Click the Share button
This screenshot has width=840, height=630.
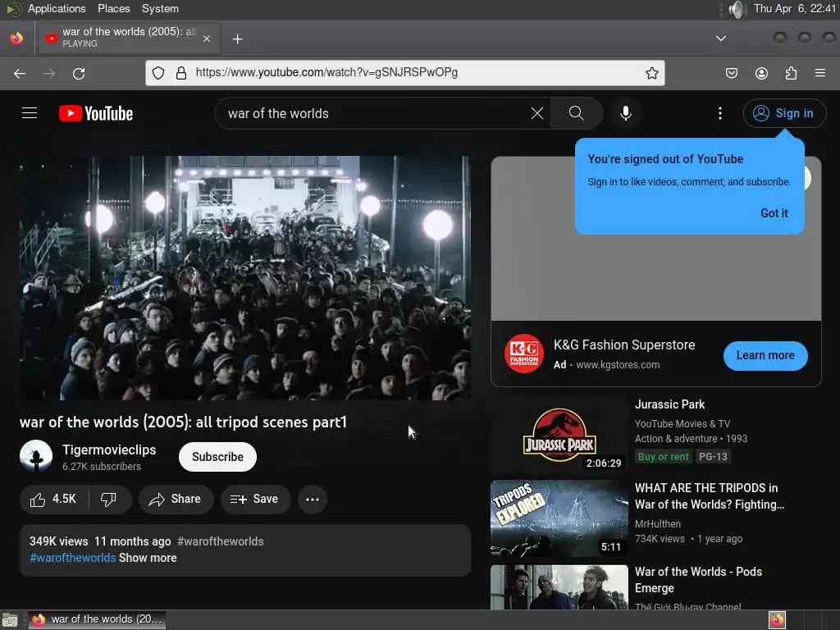click(x=176, y=500)
